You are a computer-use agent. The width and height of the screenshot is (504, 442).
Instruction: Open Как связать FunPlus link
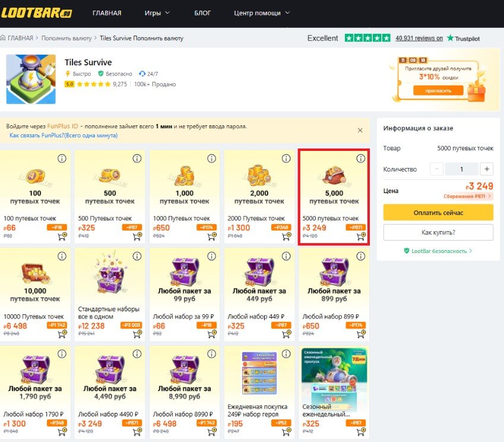(64, 135)
